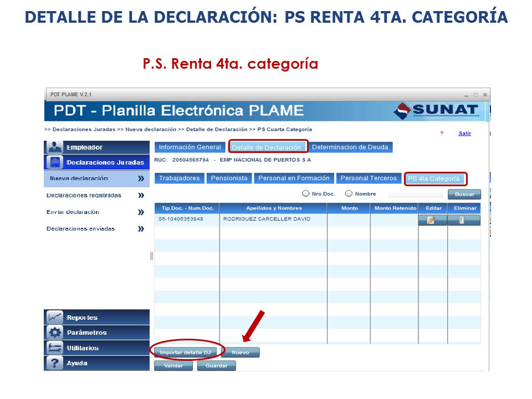Edit the RODRIGUEZ CARCELLER DAVID row
The image size is (532, 399).
pos(433,220)
